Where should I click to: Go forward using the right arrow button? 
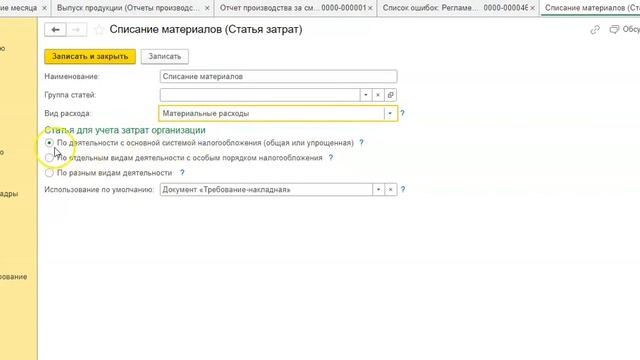click(x=76, y=30)
